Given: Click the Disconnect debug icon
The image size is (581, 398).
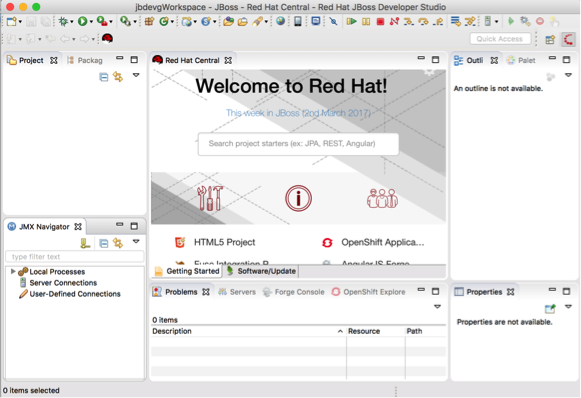Looking at the screenshot, I should (394, 21).
